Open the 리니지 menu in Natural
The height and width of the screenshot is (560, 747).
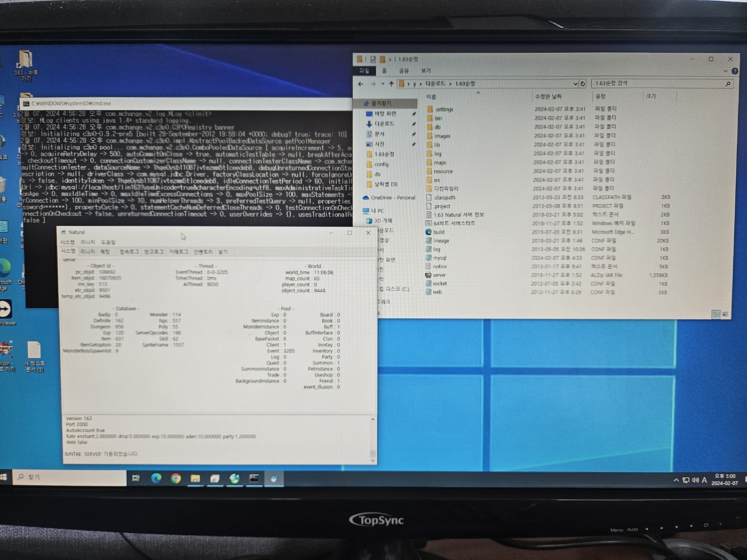click(x=88, y=242)
